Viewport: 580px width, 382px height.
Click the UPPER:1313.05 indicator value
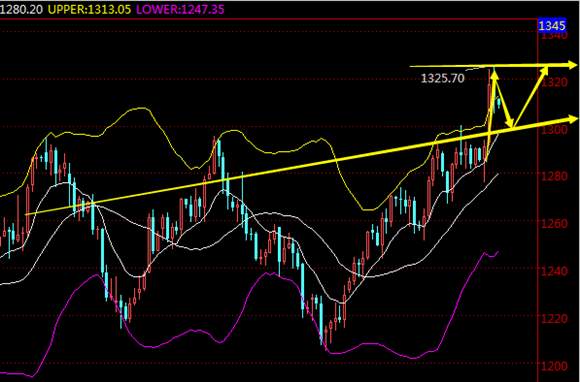[90, 9]
